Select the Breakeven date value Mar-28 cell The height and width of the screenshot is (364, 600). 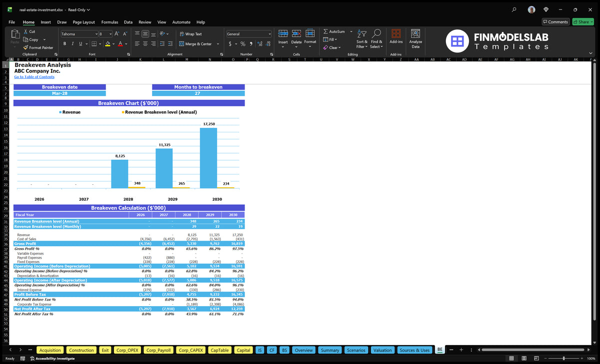(x=59, y=93)
